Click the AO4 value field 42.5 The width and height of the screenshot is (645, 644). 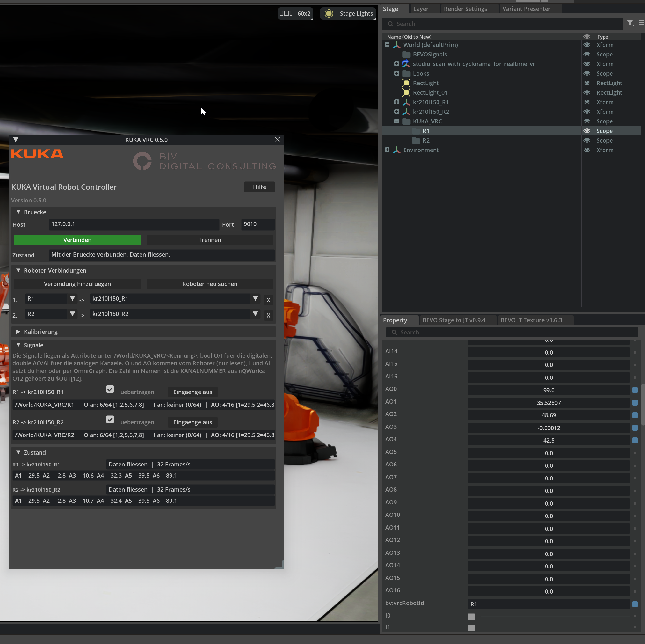[548, 440]
